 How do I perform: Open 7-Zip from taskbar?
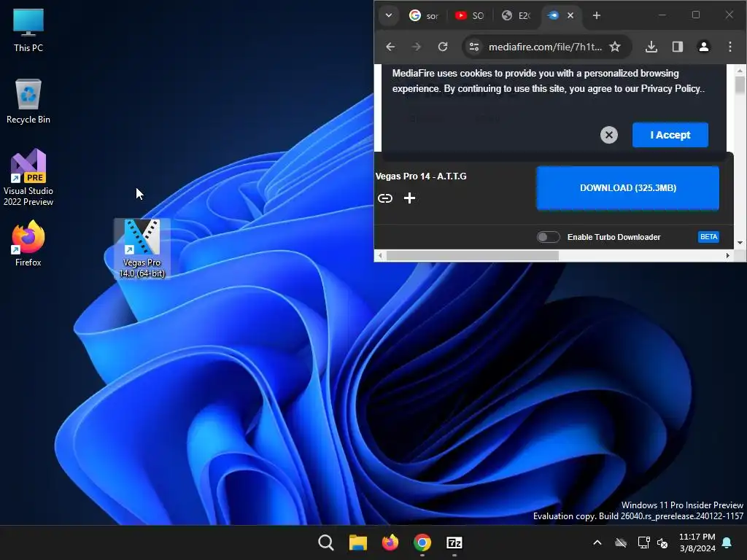pyautogui.click(x=454, y=542)
